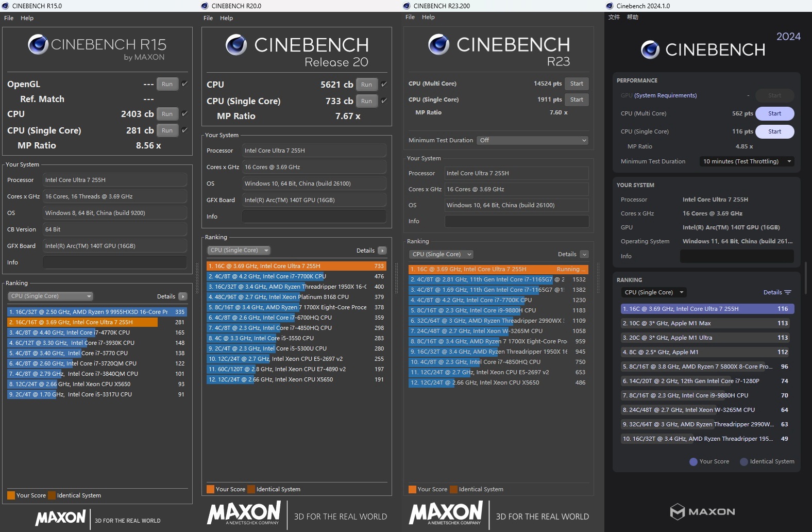This screenshot has width=812, height=532.
Task: Select R15 ranking row Core i7-4770K
Action: 97,332
